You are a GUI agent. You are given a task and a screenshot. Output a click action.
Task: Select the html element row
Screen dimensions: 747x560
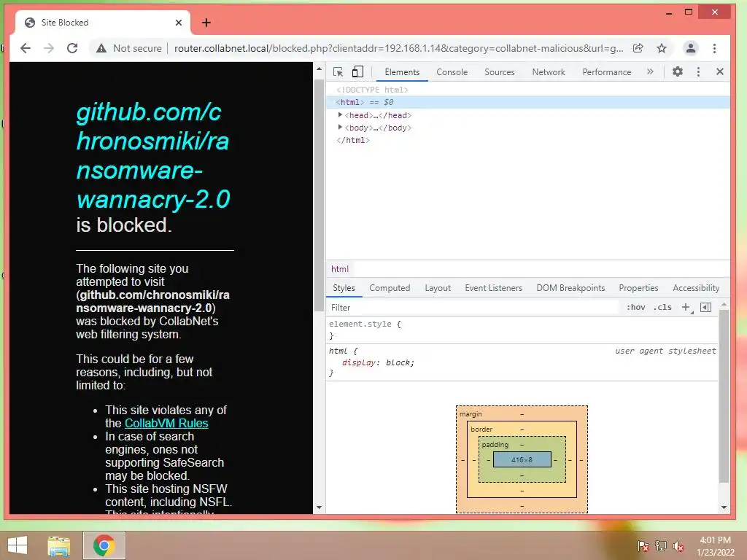click(528, 102)
